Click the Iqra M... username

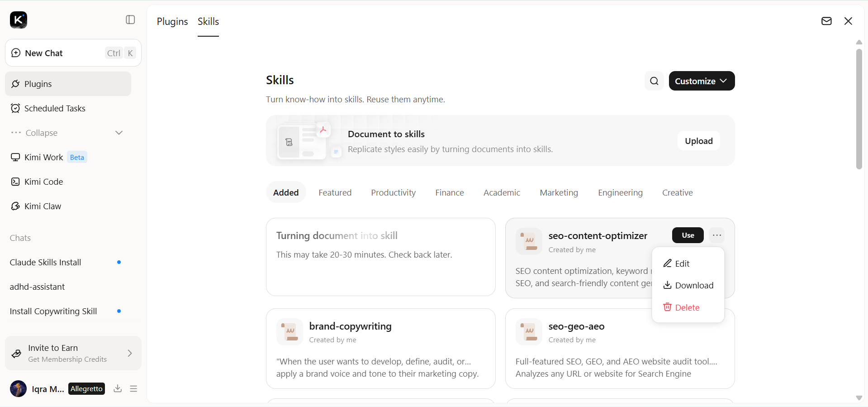pyautogui.click(x=48, y=389)
